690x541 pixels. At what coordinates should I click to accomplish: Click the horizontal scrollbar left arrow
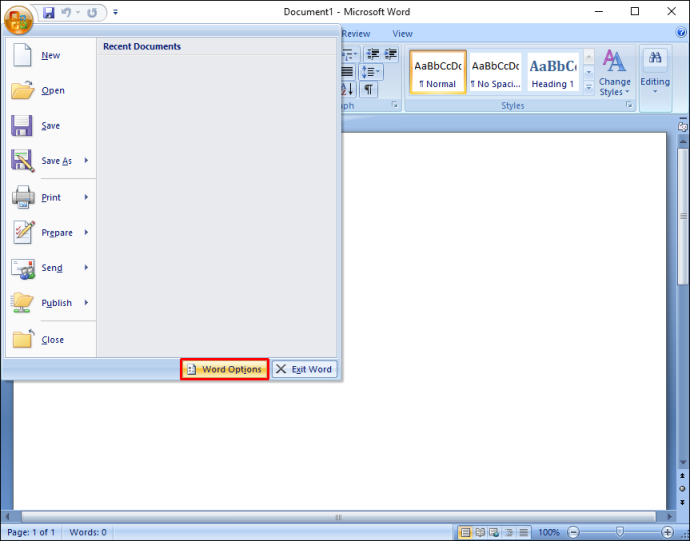[7, 517]
